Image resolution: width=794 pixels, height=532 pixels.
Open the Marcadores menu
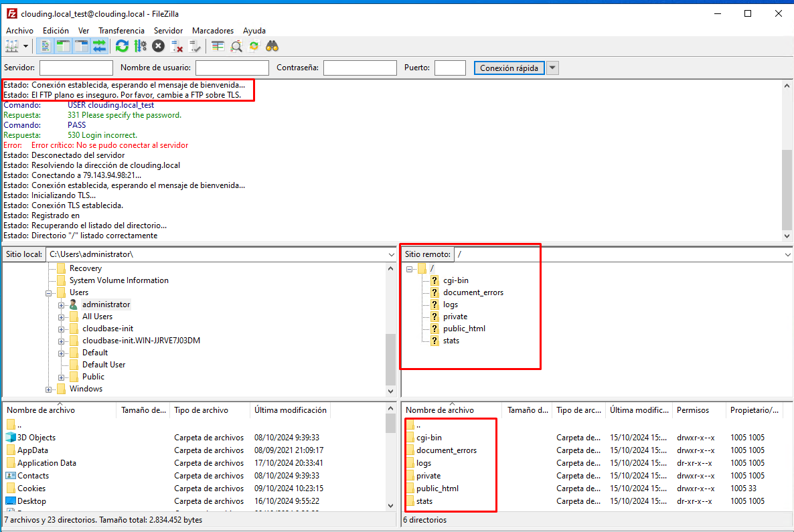(213, 31)
